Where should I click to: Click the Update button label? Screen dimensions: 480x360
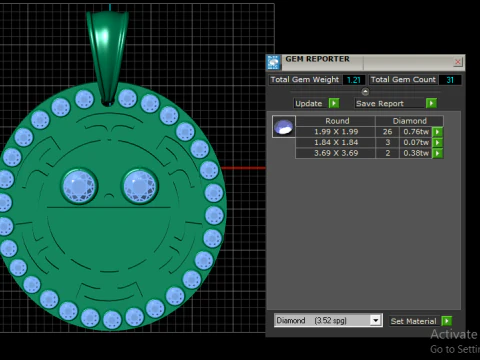click(309, 104)
